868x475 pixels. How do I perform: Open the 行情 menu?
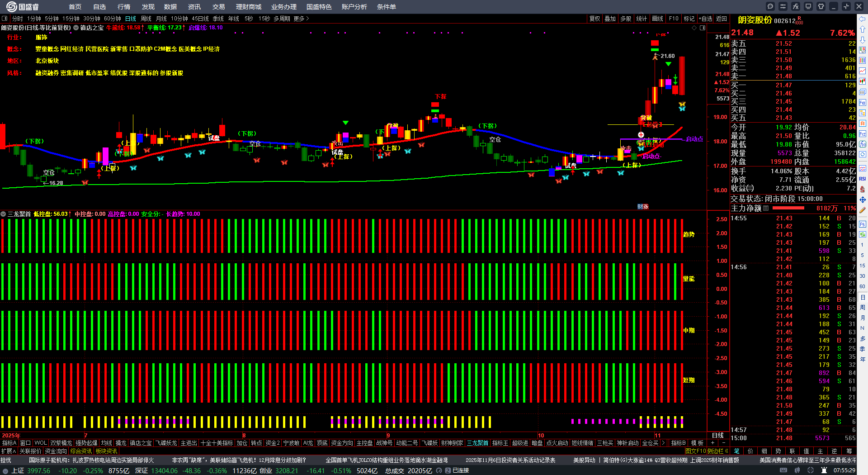tap(124, 7)
